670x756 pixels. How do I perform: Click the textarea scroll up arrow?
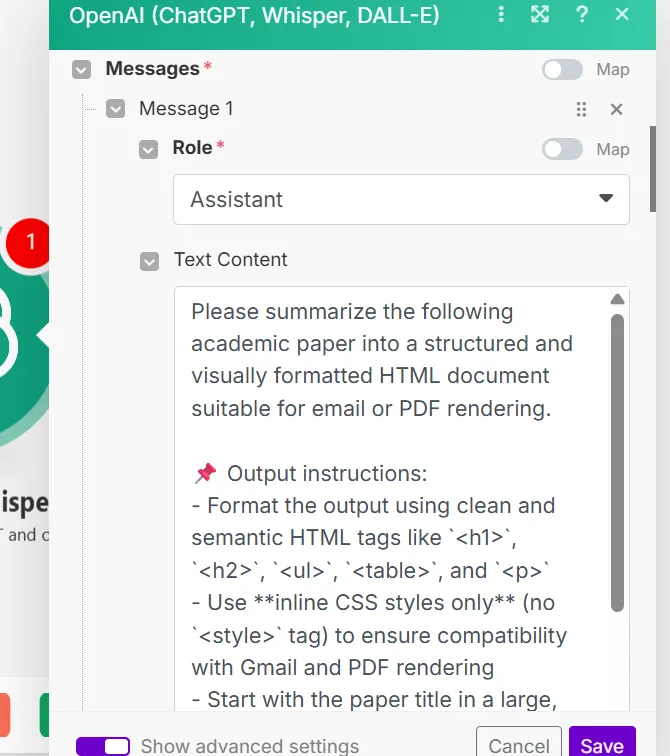[x=617, y=299]
